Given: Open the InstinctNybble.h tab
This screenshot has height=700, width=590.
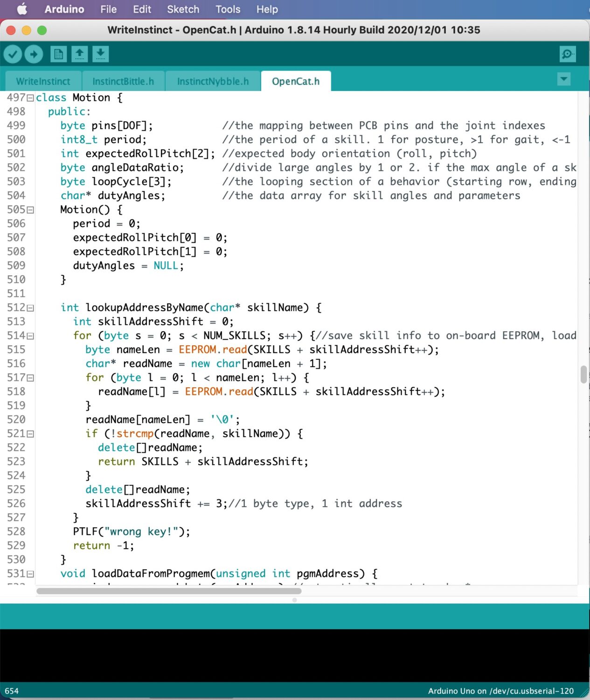Looking at the screenshot, I should point(213,82).
